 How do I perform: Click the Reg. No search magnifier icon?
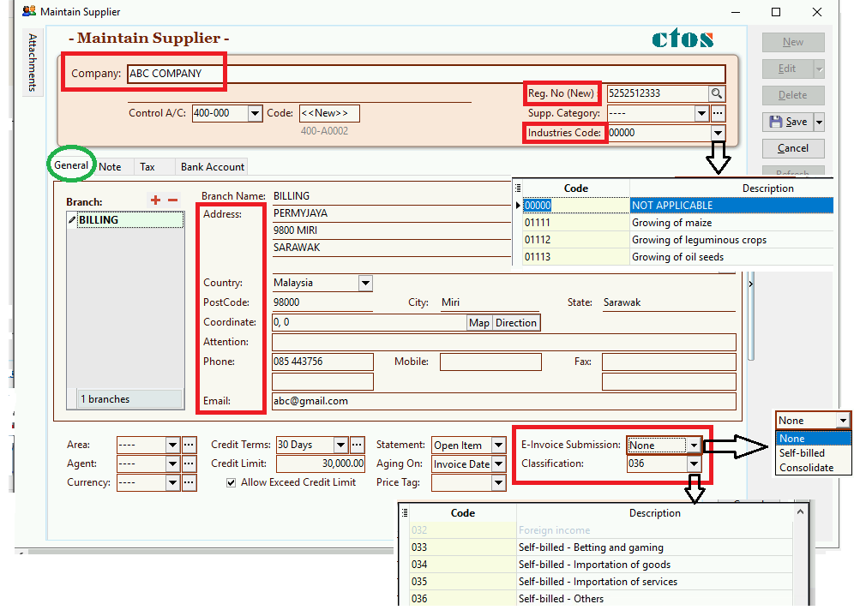[716, 94]
